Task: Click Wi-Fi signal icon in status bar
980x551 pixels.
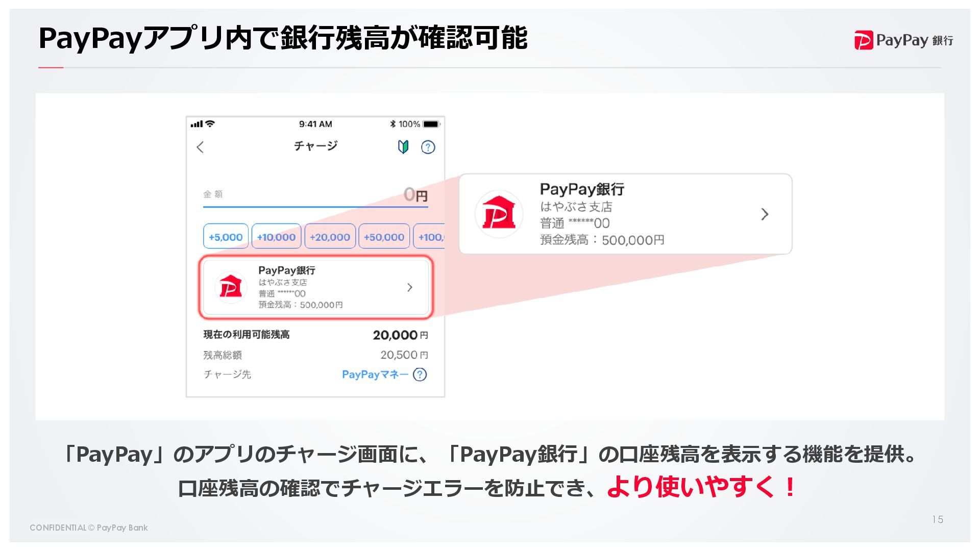Action: coord(210,124)
